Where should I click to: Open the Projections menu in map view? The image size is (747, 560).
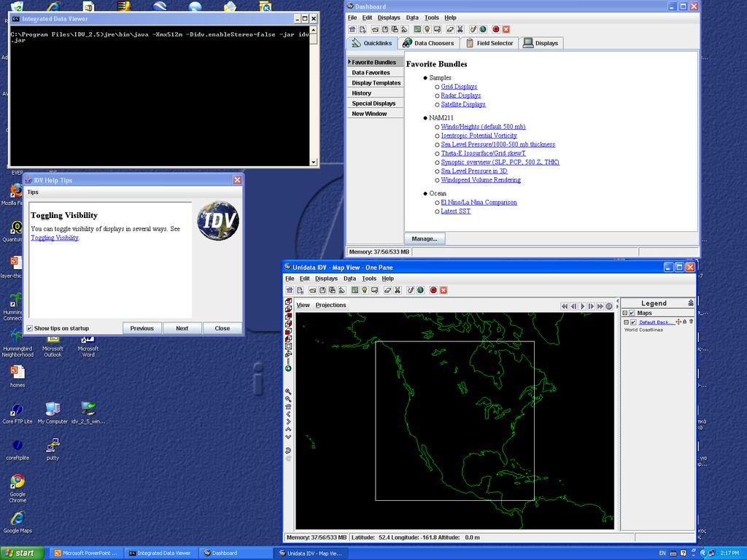[330, 306]
